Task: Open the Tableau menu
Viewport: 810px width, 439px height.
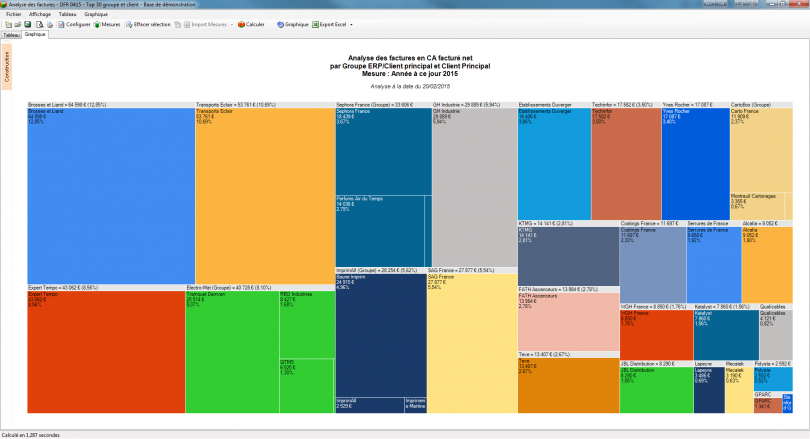Action: point(67,14)
